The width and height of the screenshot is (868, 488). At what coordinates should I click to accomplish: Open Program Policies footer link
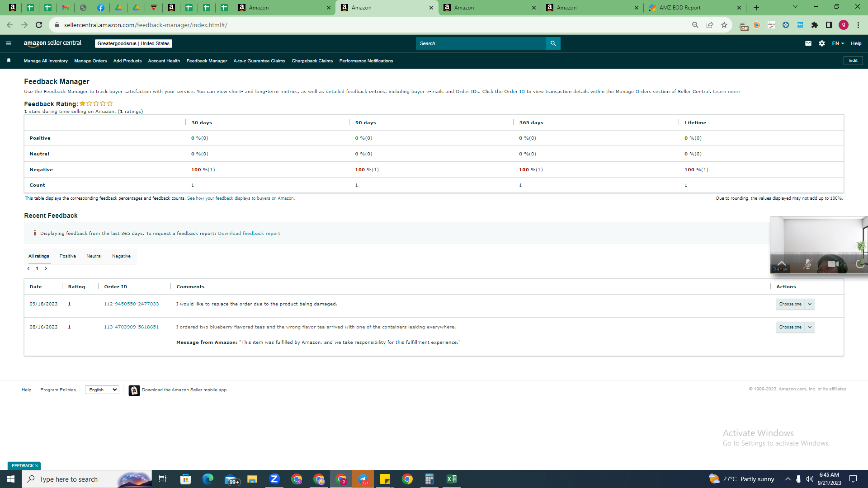coord(58,390)
